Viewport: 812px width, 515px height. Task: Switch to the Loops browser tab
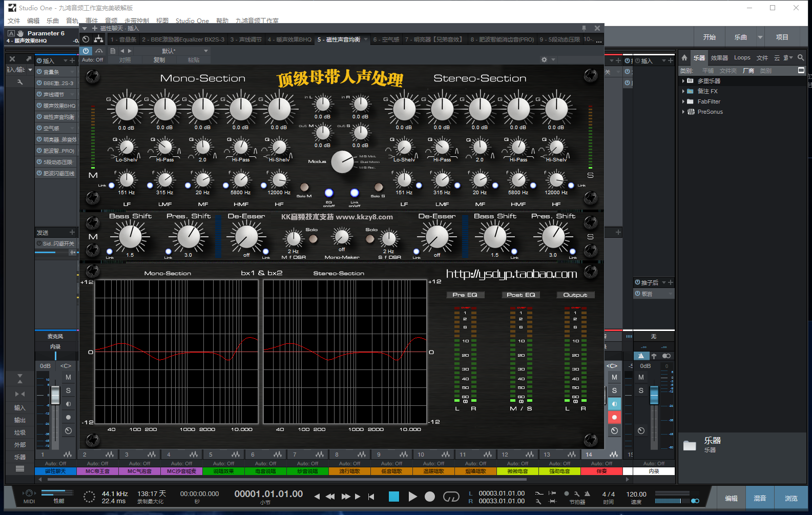pyautogui.click(x=742, y=58)
